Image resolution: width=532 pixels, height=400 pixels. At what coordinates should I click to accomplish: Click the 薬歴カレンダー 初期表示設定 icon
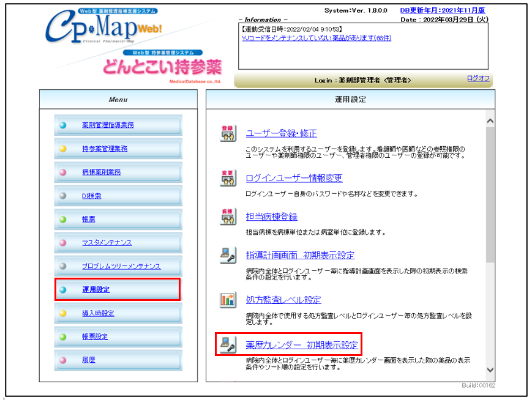pos(228,344)
